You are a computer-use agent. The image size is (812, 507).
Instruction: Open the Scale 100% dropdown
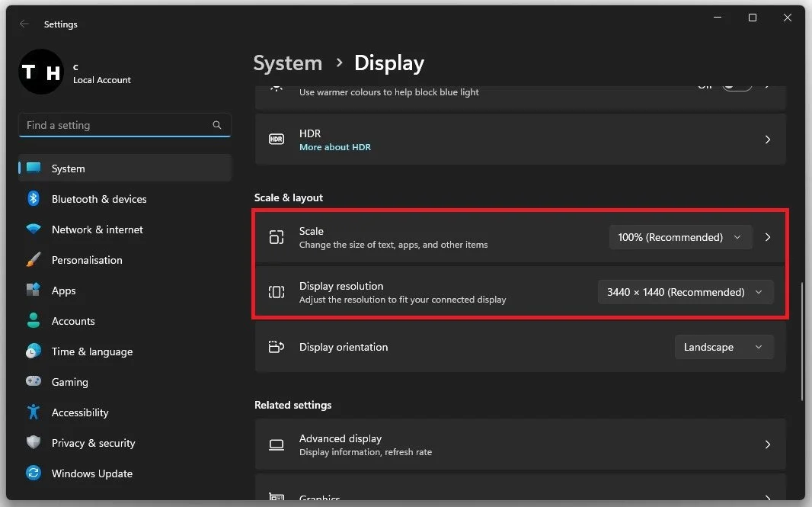click(680, 237)
